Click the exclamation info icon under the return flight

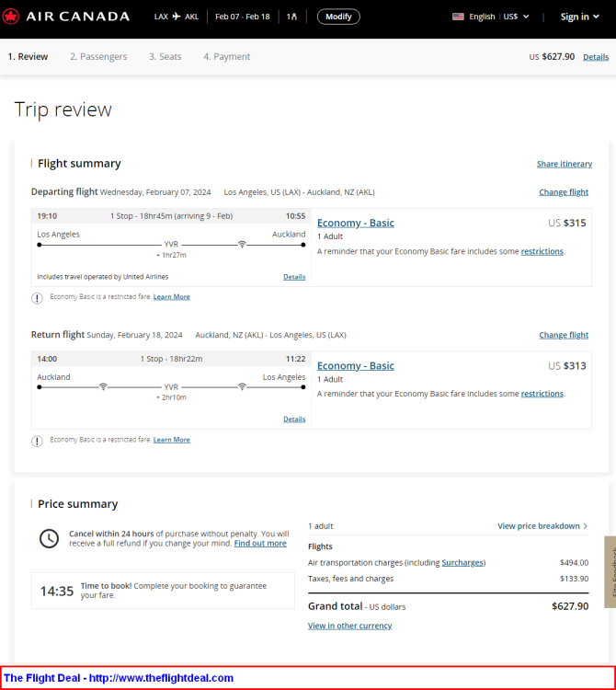click(37, 441)
